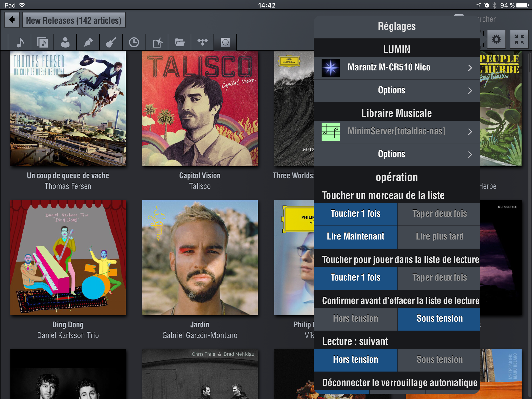This screenshot has width=532, height=399.
Task: Open the Qobuz service icon
Action: (225, 42)
